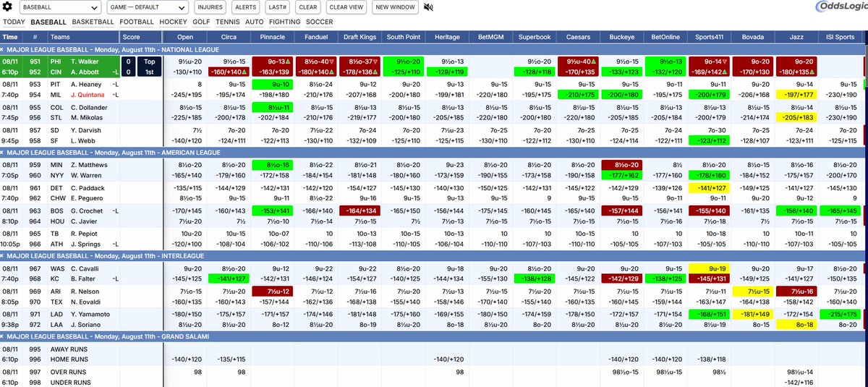The width and height of the screenshot is (868, 387).
Task: Click the INJURIES button
Action: pos(210,7)
